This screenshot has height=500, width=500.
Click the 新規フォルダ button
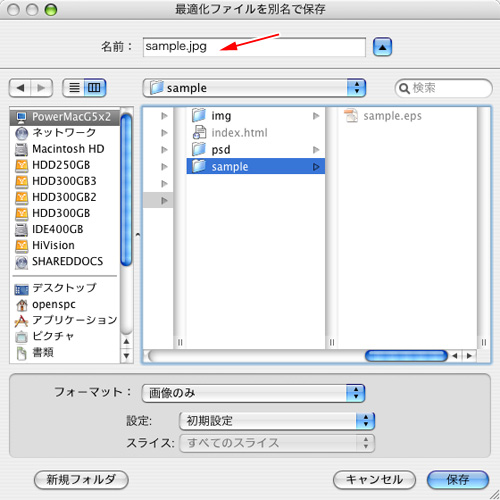click(x=81, y=480)
